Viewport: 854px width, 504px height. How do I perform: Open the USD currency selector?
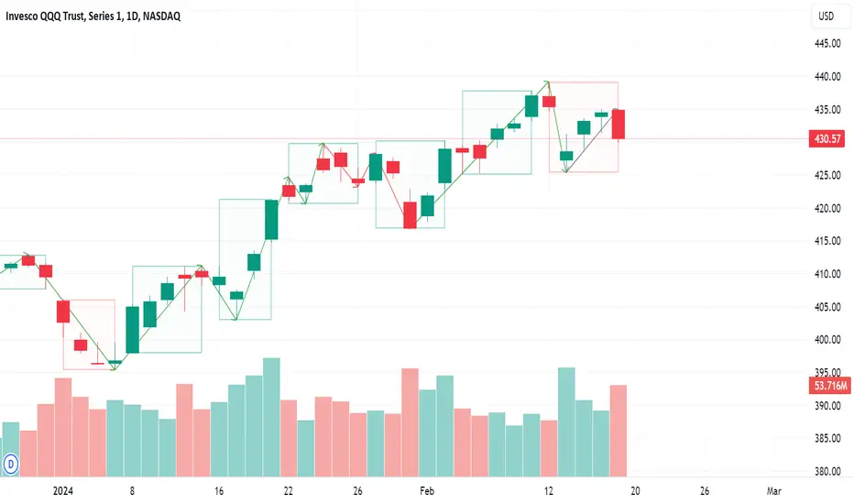click(827, 16)
